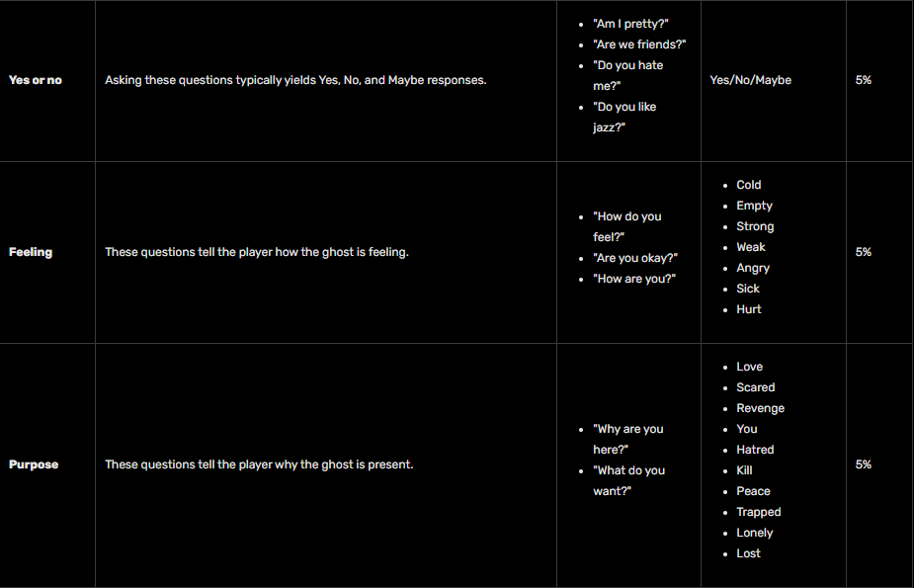This screenshot has height=588, width=914.
Task: Click the "Do you like jazz?" question
Action: (623, 117)
